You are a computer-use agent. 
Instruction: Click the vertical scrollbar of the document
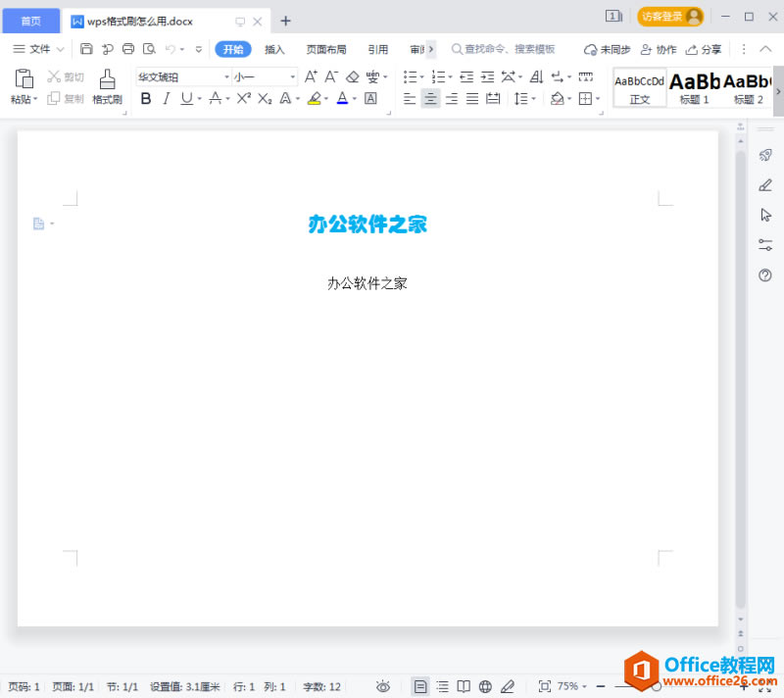coord(741,380)
